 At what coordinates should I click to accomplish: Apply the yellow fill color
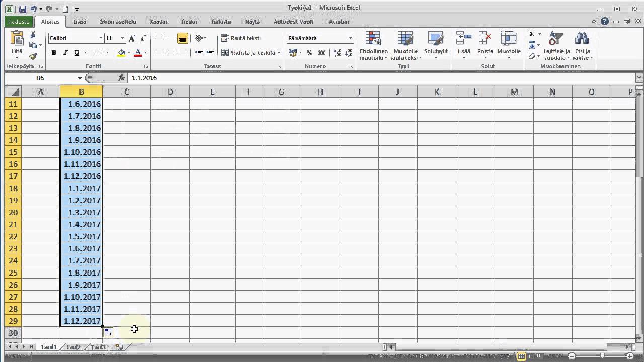(121, 53)
